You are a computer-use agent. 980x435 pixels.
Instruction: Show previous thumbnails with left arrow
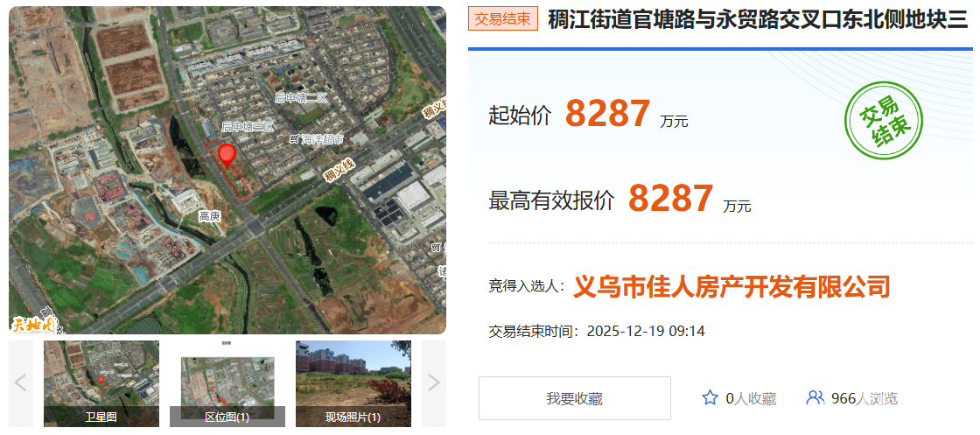20,382
